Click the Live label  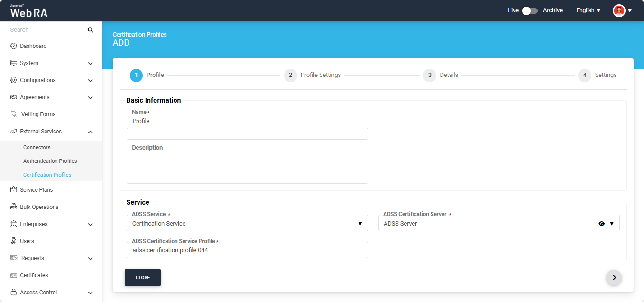(x=513, y=10)
